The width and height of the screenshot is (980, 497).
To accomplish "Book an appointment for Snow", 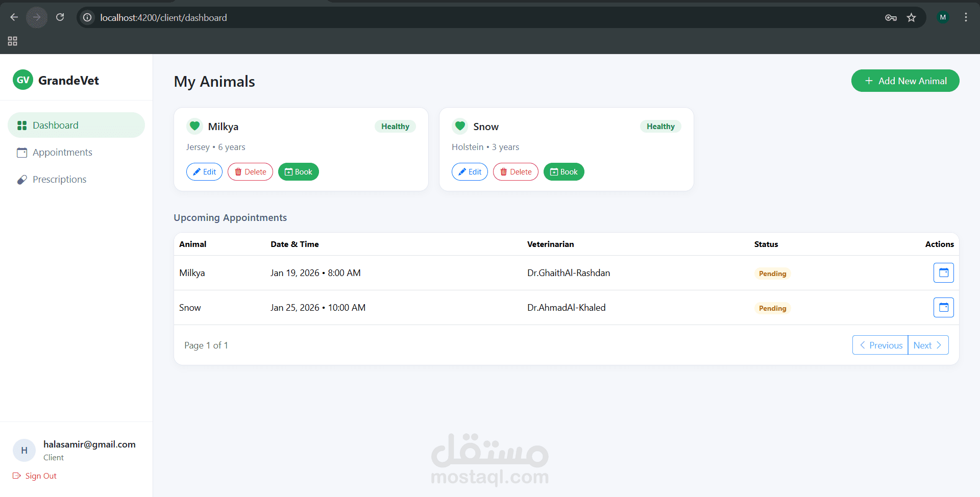I will [564, 172].
